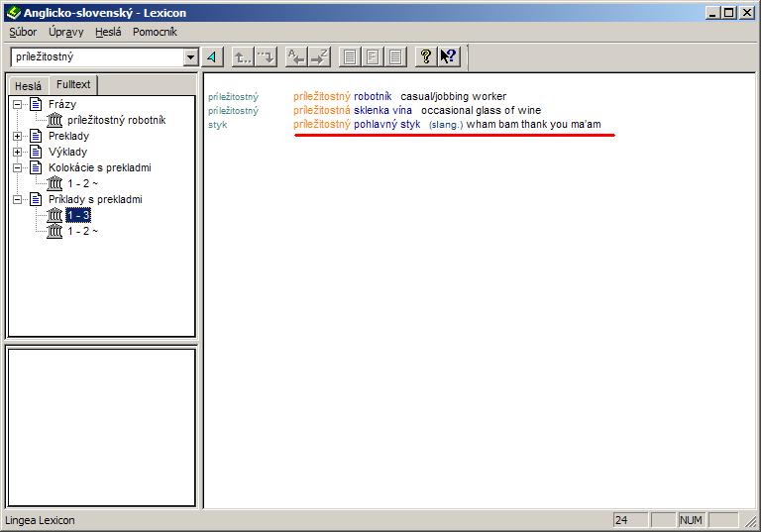Click the first page layout view icon

tap(350, 57)
